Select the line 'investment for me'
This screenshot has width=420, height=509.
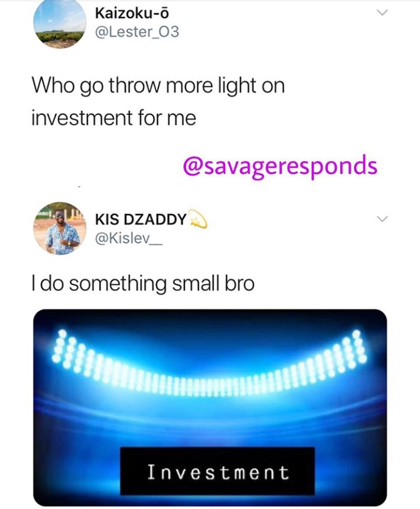click(114, 117)
